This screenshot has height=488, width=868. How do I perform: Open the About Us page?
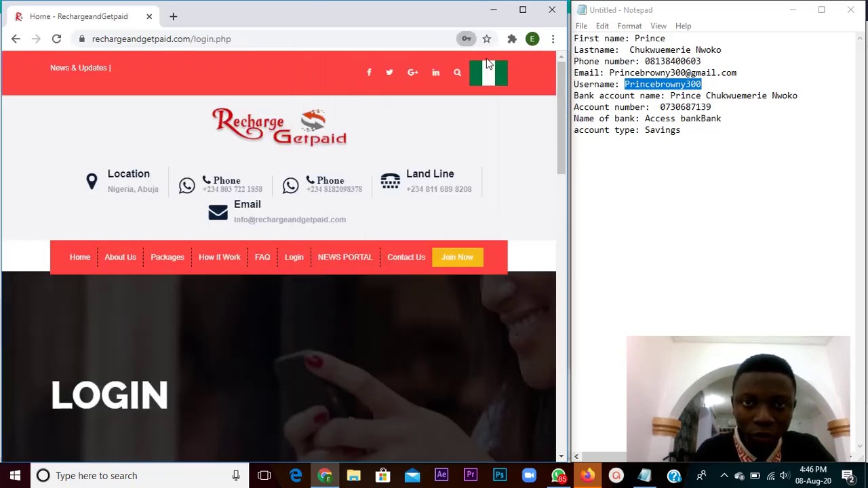tap(120, 257)
